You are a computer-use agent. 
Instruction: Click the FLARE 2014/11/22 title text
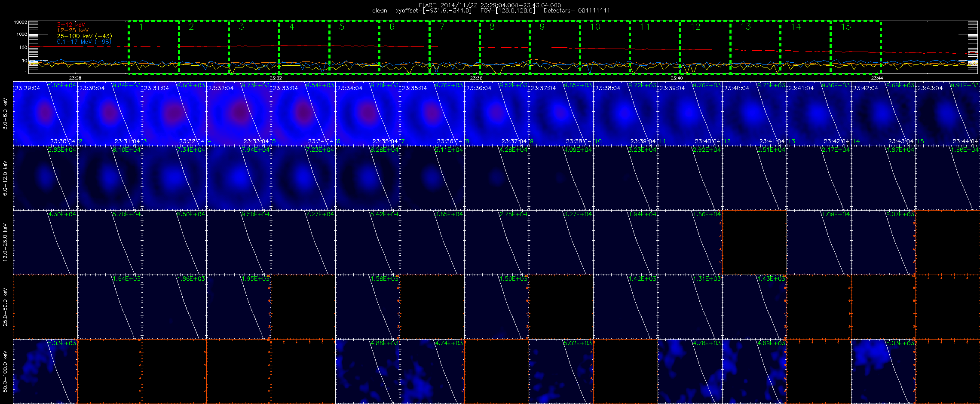(x=490, y=5)
